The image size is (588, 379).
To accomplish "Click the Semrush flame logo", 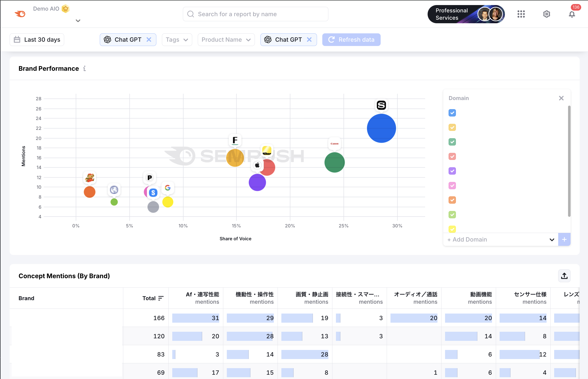I will pyautogui.click(x=20, y=14).
